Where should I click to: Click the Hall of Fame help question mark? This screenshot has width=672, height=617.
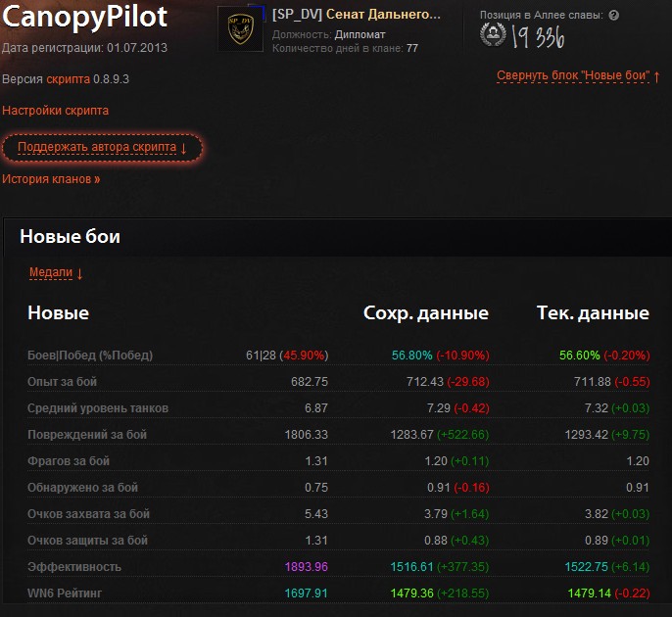click(x=613, y=16)
